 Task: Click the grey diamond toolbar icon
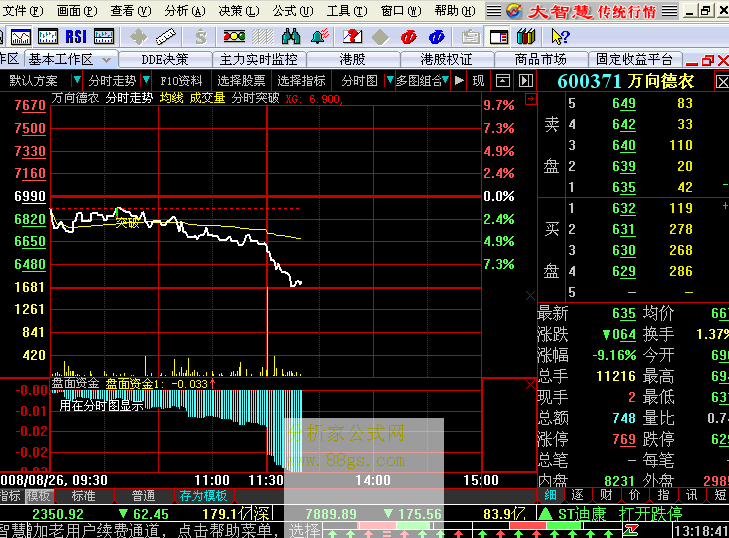coord(380,37)
